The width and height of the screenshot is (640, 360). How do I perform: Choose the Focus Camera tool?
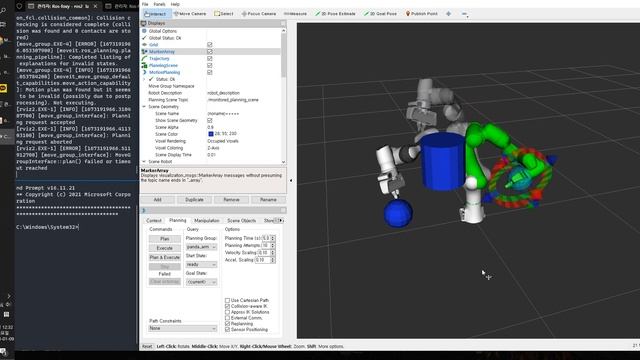259,13
